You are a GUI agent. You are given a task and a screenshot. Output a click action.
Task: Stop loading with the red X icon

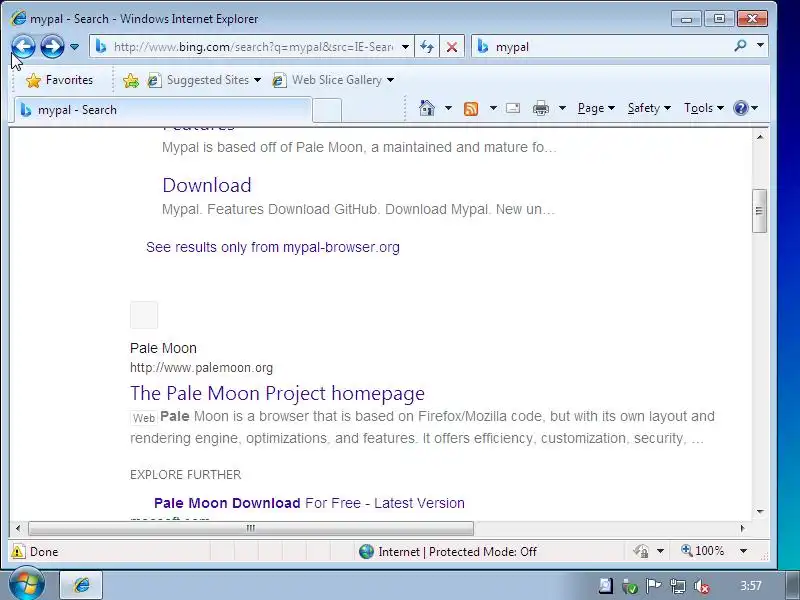point(452,47)
